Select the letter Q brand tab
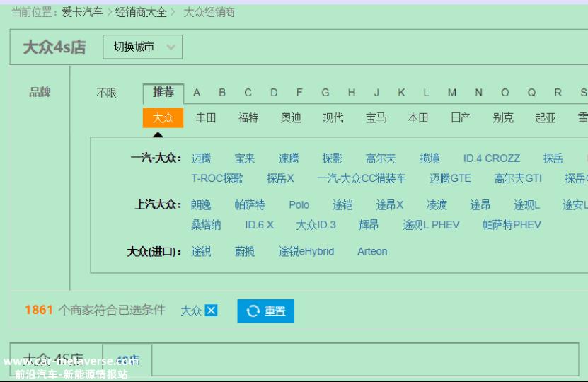This screenshot has height=382, width=588. pyautogui.click(x=531, y=93)
